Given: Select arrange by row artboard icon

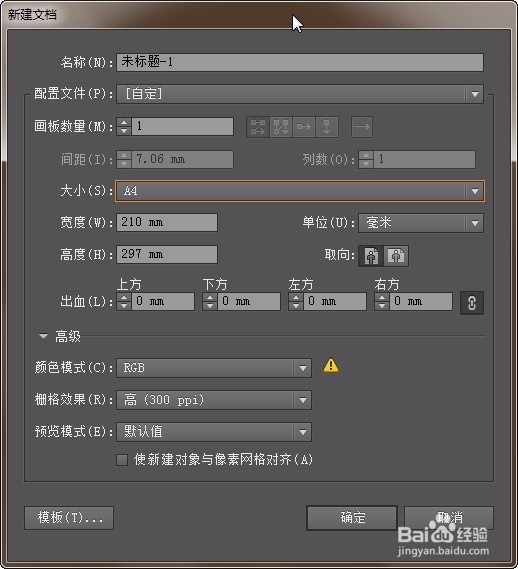Looking at the screenshot, I should 304,127.
